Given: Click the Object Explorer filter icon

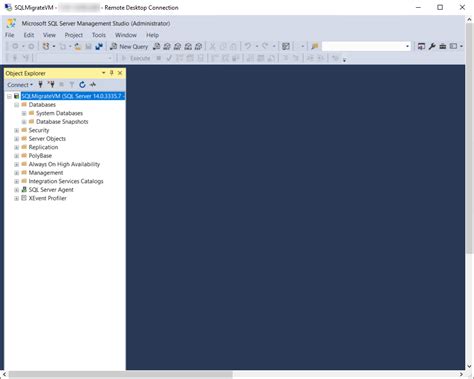Looking at the screenshot, I should (x=72, y=85).
